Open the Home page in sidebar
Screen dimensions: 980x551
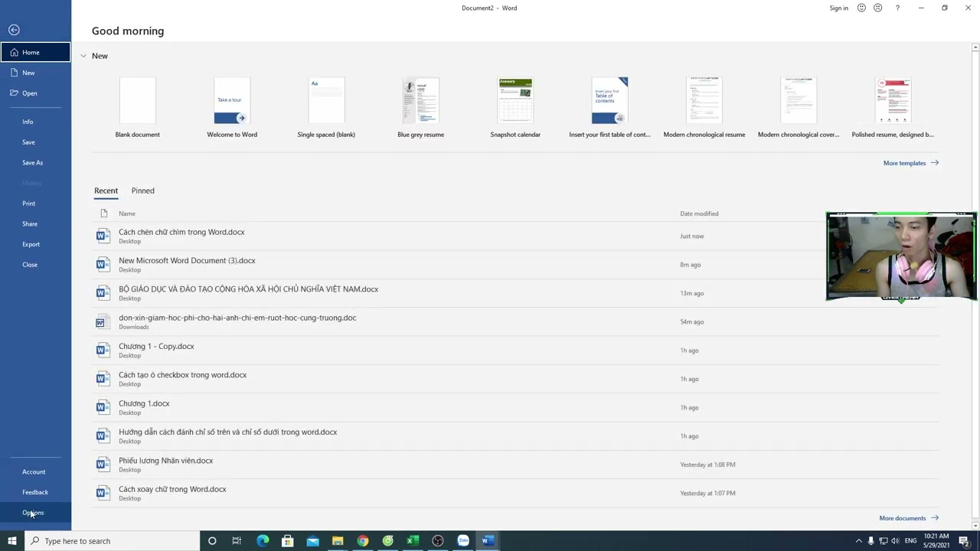pyautogui.click(x=35, y=52)
